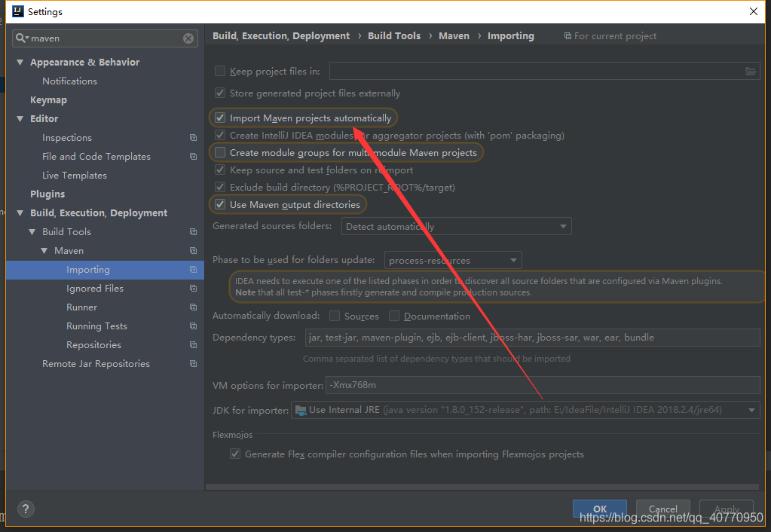Click project-level icon next to Maven
Image resolution: width=771 pixels, height=532 pixels.
(193, 251)
